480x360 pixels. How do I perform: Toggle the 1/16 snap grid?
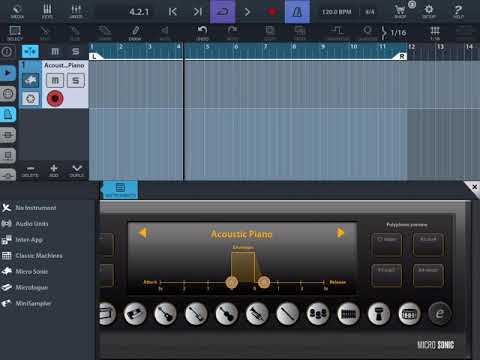pos(435,33)
